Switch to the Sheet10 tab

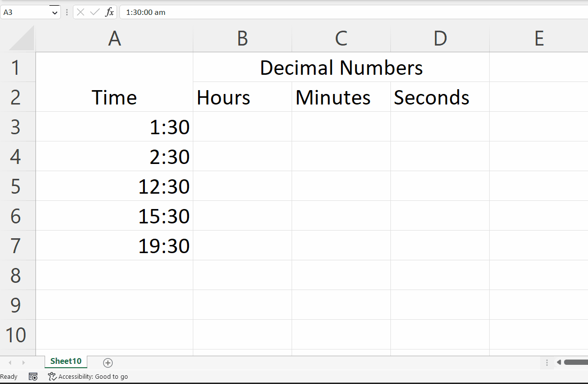[66, 362]
